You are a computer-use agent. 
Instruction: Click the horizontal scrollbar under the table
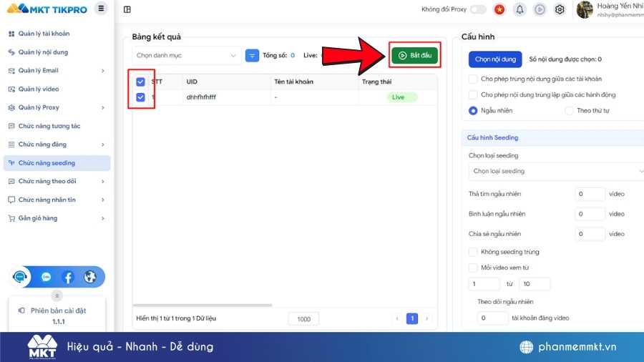tap(202, 305)
